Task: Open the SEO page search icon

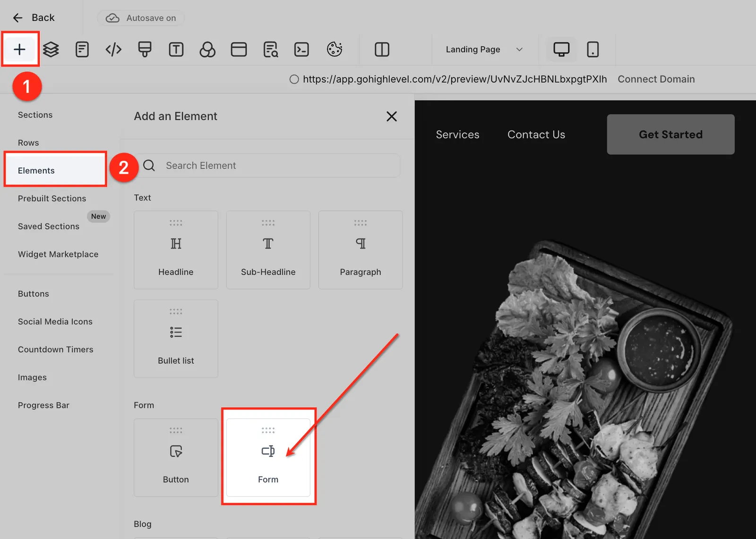Action: (271, 49)
